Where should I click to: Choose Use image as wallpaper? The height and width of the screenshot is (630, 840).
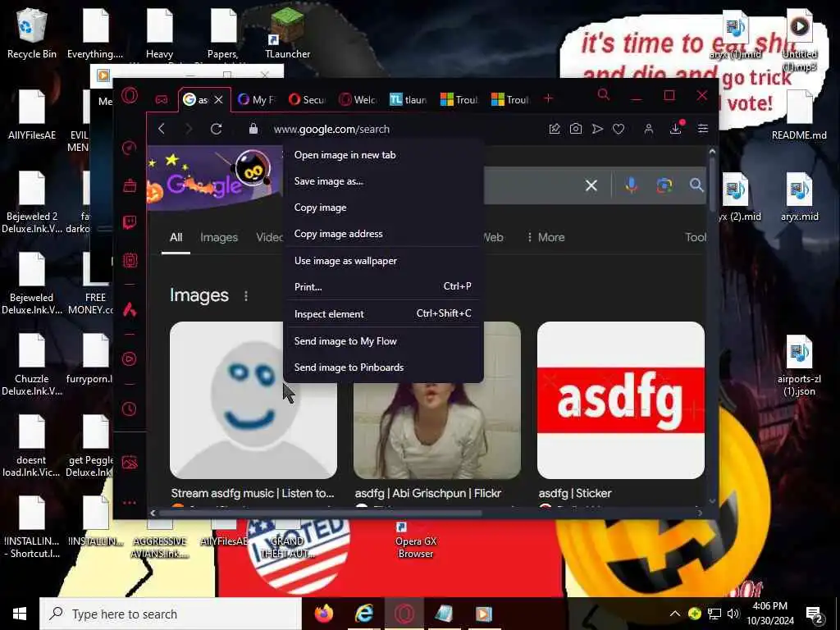pyautogui.click(x=383, y=261)
